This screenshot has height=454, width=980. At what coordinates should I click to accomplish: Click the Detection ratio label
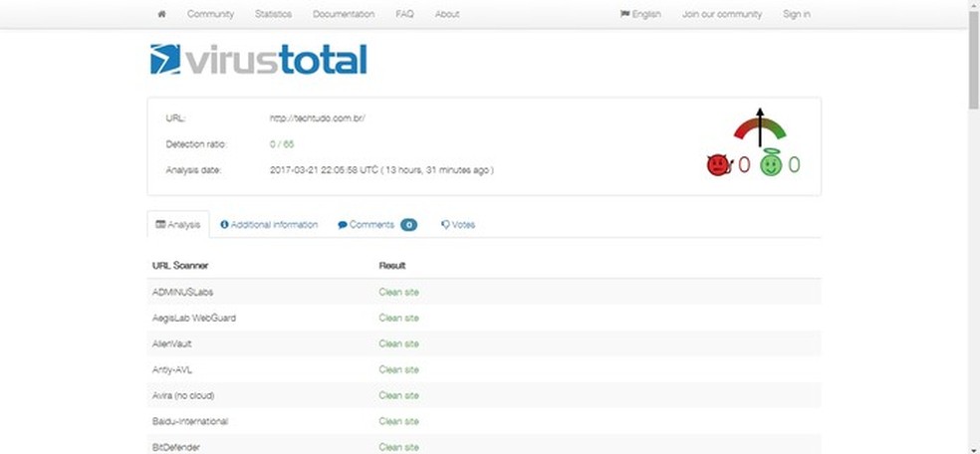coord(196,144)
